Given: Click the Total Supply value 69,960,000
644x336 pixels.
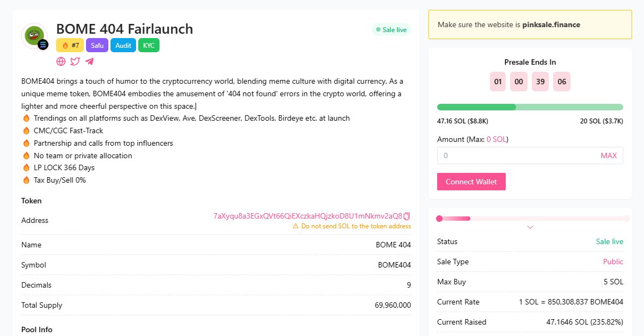Looking at the screenshot, I should click(392, 305).
